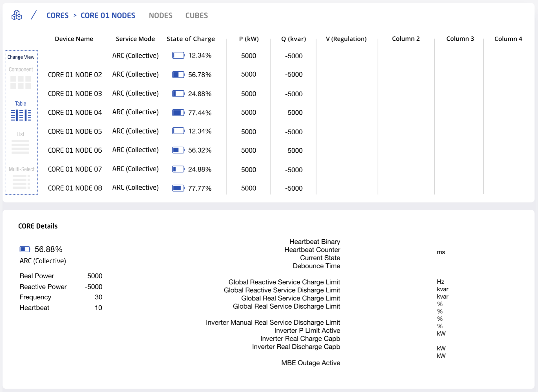
Task: Click battery icon for CORE 01 NODE 04
Action: pyautogui.click(x=178, y=113)
